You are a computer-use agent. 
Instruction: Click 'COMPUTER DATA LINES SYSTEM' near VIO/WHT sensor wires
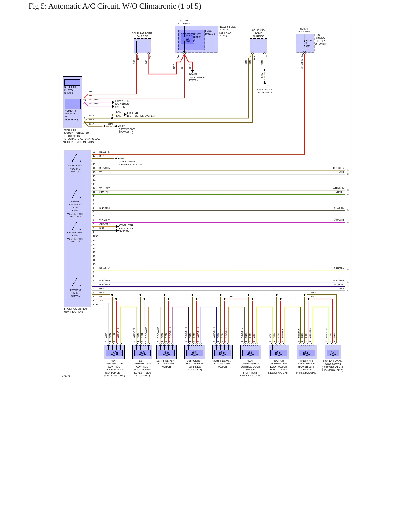122,104
